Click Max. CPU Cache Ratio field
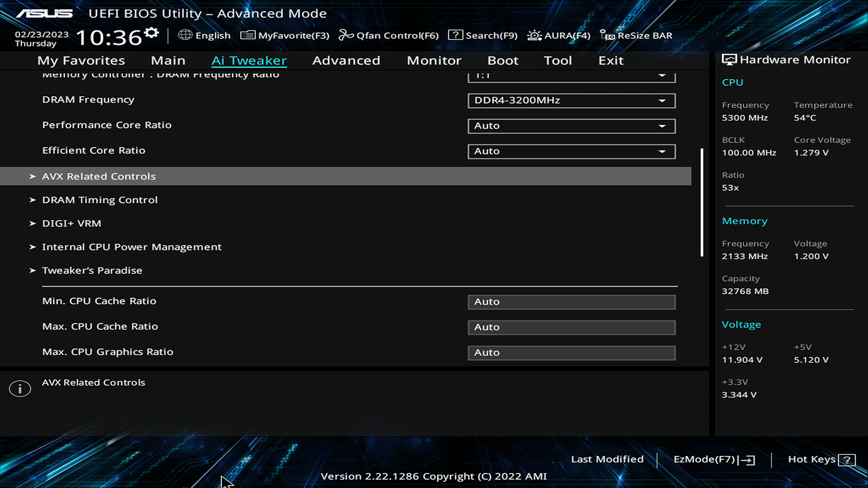The width and height of the screenshot is (868, 488). pos(571,327)
